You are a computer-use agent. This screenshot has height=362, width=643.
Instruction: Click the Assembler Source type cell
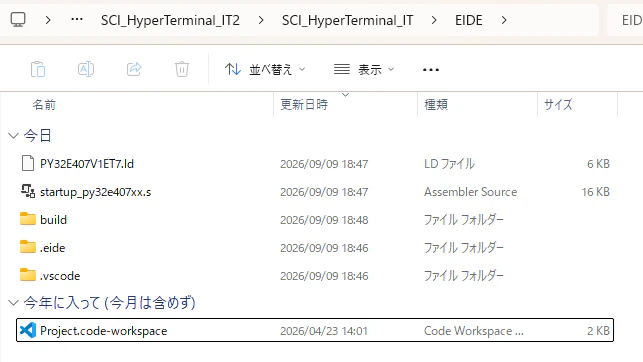(470, 192)
